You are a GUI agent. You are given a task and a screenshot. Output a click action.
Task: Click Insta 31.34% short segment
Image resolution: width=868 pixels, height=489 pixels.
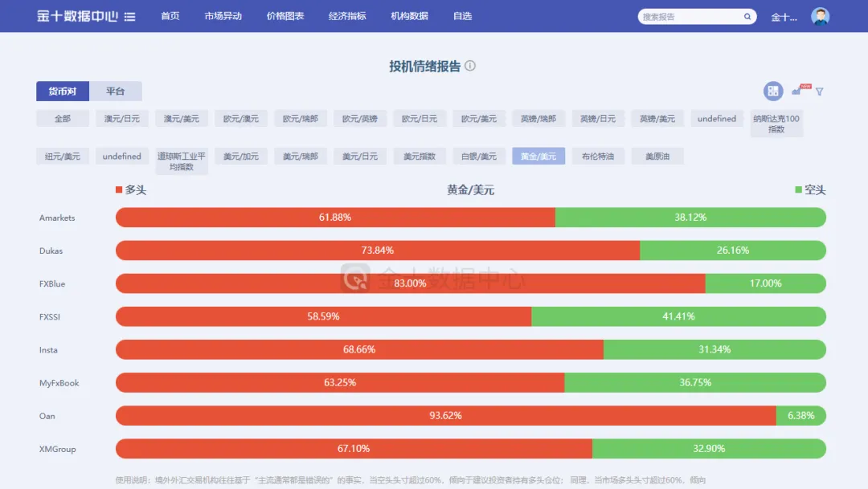[714, 349]
